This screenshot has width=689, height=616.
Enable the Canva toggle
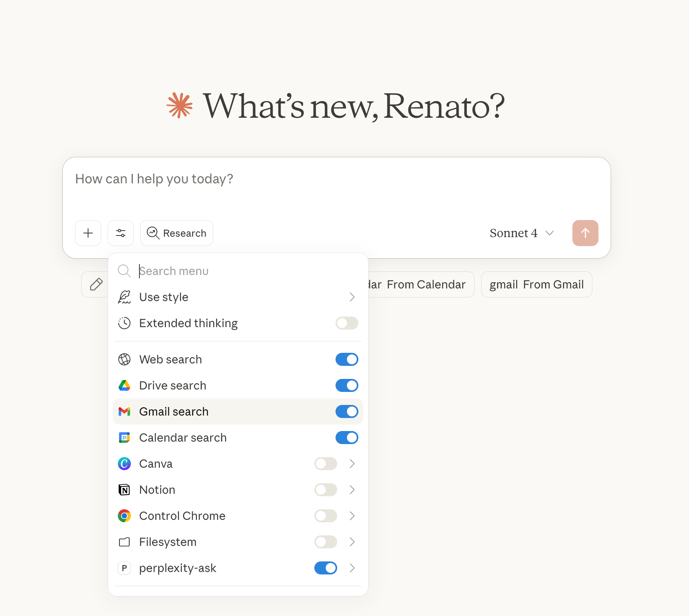pos(326,464)
